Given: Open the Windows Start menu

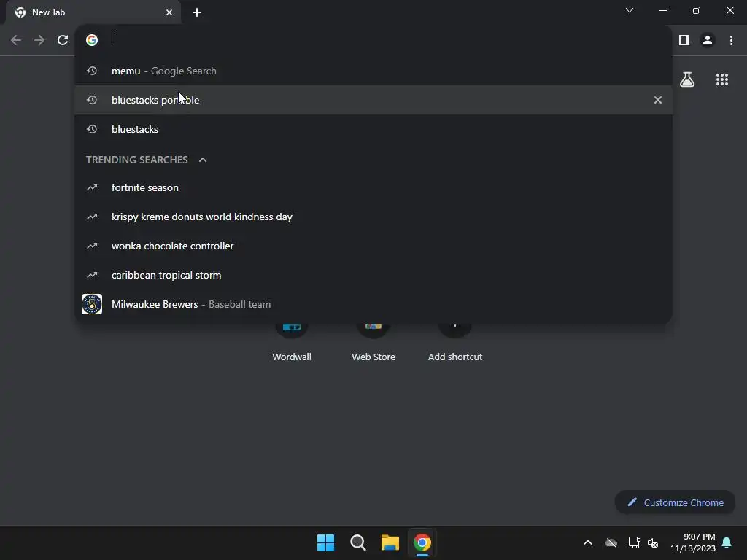Looking at the screenshot, I should point(326,542).
